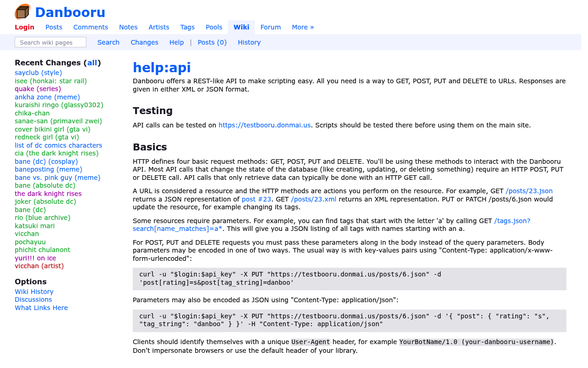The image size is (588, 368).
Task: Open the Forum section
Action: [271, 27]
